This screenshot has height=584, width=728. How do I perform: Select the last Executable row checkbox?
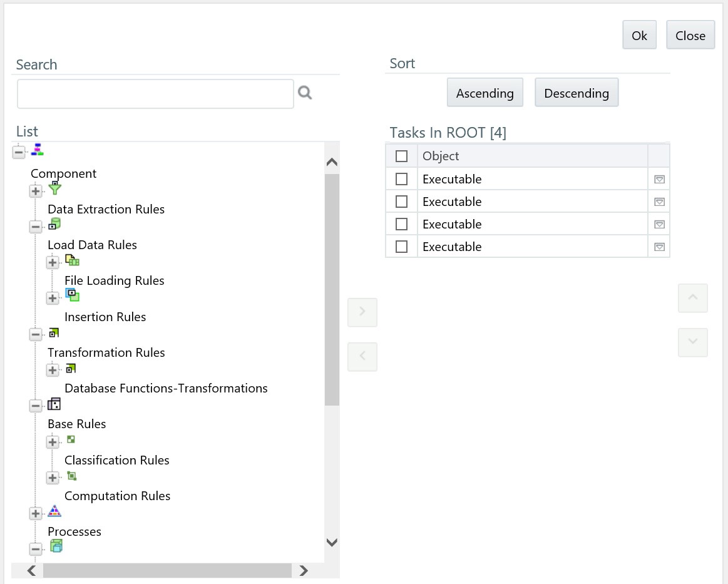402,247
